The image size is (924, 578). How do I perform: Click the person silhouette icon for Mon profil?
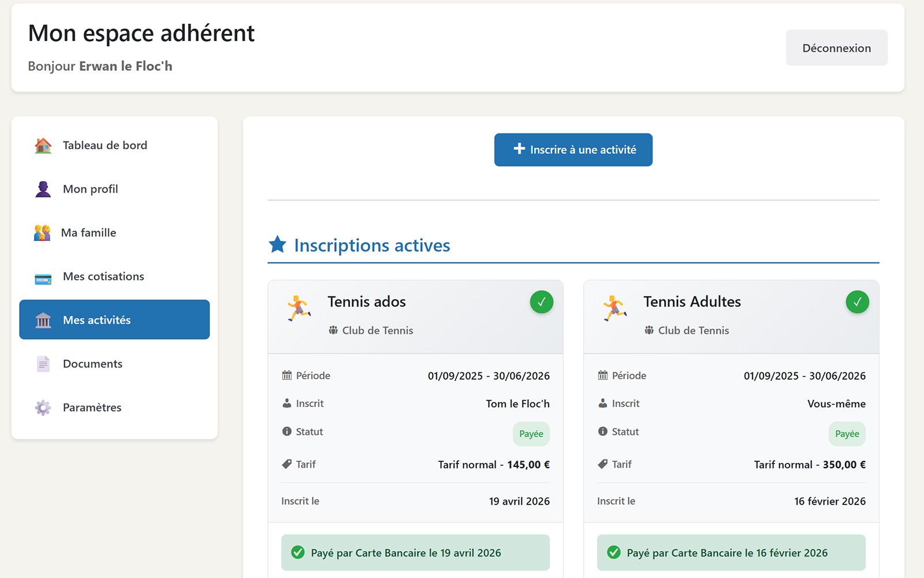tap(43, 189)
